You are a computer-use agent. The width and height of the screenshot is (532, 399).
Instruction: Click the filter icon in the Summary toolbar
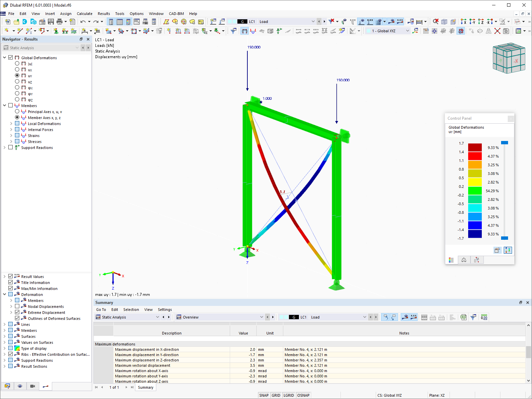click(x=473, y=317)
